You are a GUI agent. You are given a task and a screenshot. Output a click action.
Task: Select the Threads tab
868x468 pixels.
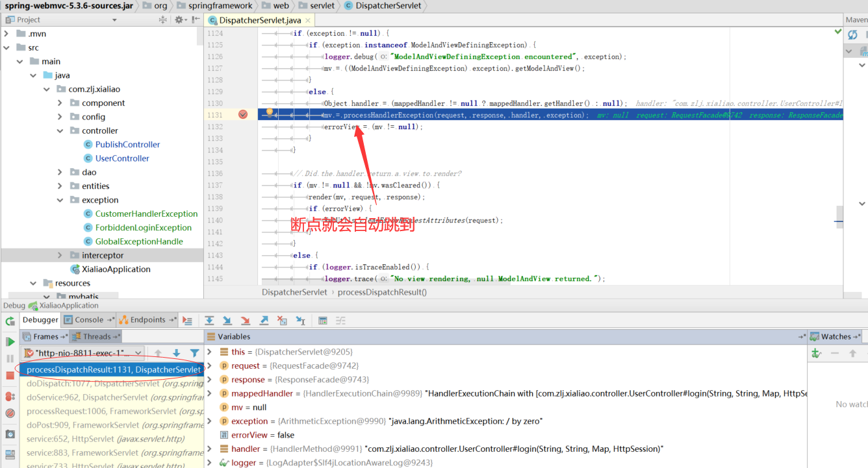click(x=97, y=336)
